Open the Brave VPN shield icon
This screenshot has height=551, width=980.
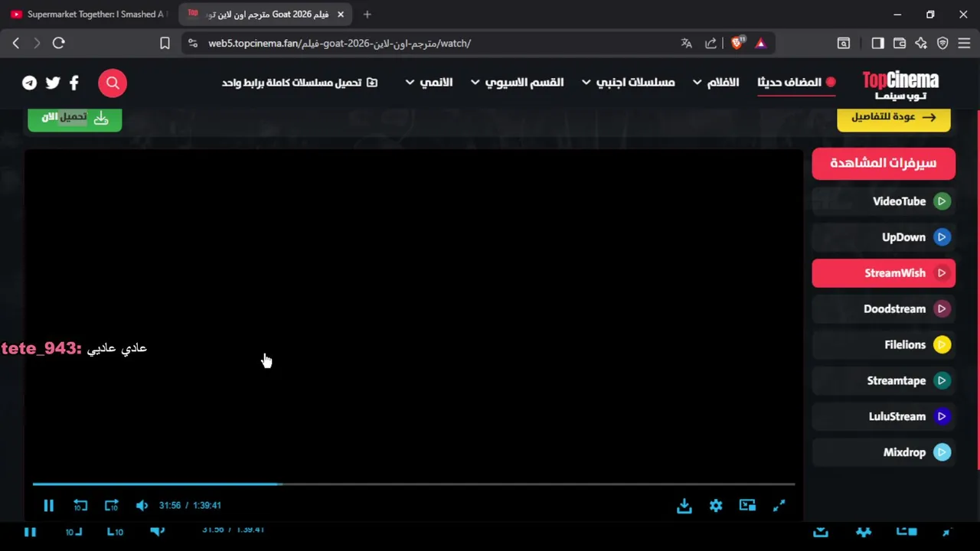tap(942, 44)
